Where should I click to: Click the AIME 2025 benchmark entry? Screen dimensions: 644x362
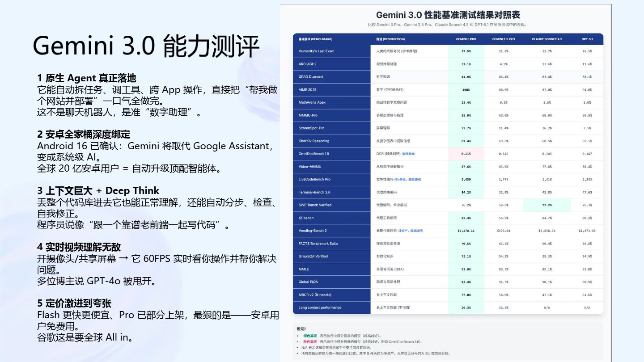pos(306,89)
